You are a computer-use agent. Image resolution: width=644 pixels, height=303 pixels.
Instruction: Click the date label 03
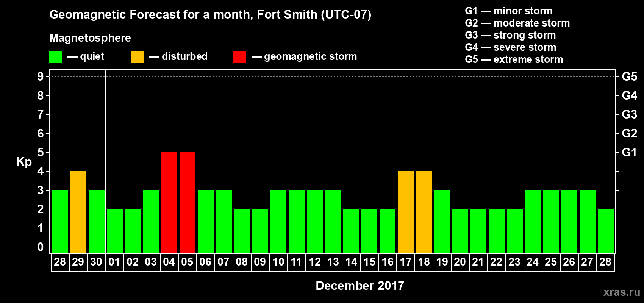coord(151,262)
